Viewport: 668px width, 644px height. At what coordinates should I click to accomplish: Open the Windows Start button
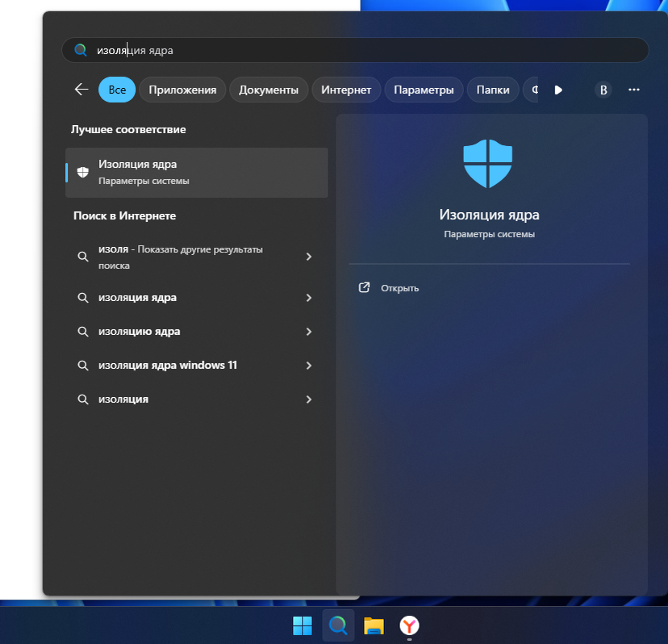(x=303, y=625)
